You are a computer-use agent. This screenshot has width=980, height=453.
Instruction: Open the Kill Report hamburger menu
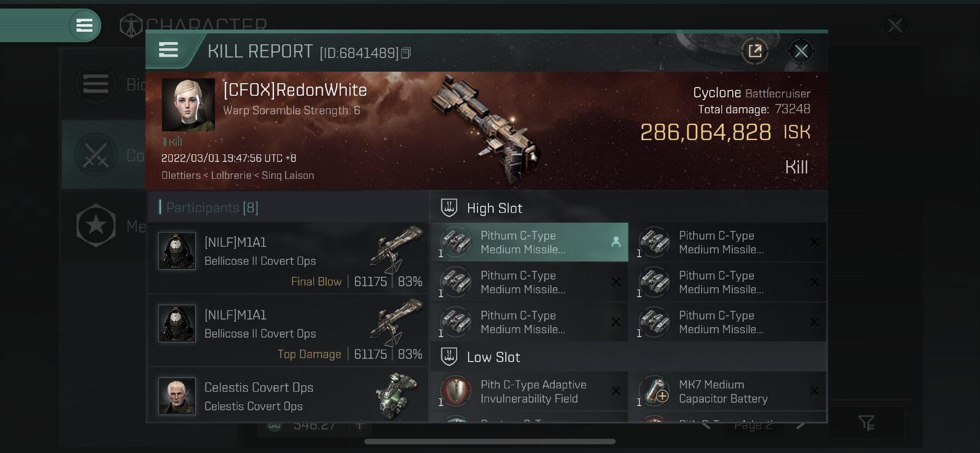coord(168,50)
